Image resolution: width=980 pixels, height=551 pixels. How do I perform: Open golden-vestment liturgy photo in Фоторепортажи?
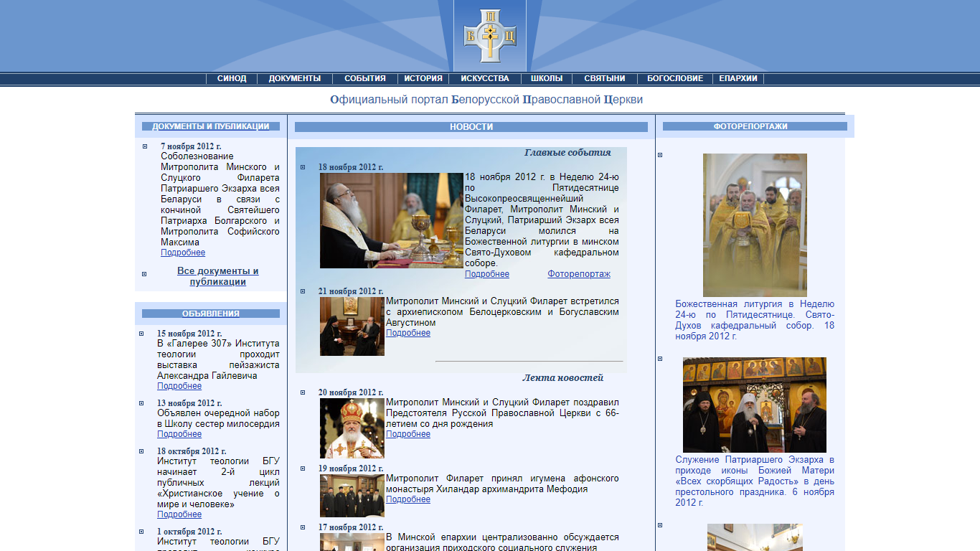[x=755, y=225]
